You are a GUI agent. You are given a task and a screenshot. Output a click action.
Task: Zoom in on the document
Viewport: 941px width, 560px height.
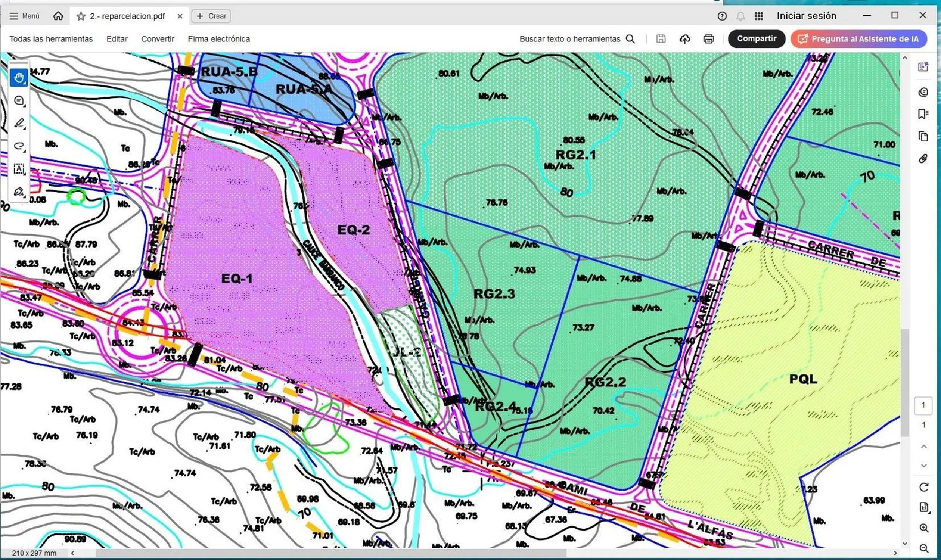[924, 528]
